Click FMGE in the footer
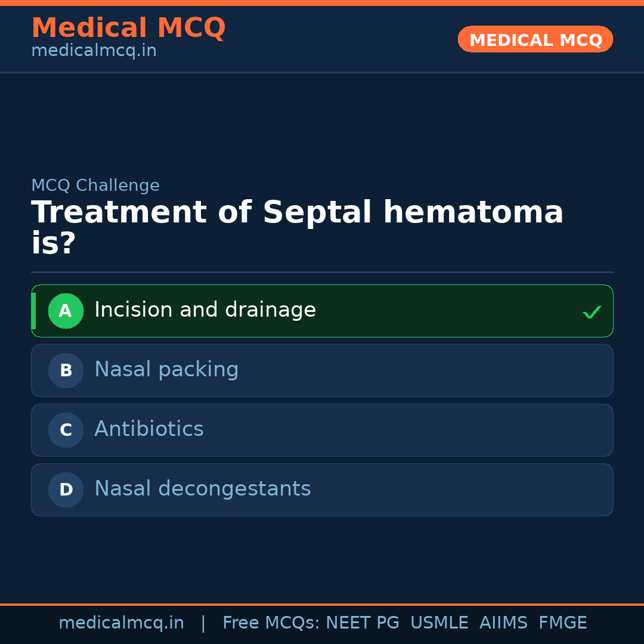Viewport: 644px width, 644px height. coord(562,623)
